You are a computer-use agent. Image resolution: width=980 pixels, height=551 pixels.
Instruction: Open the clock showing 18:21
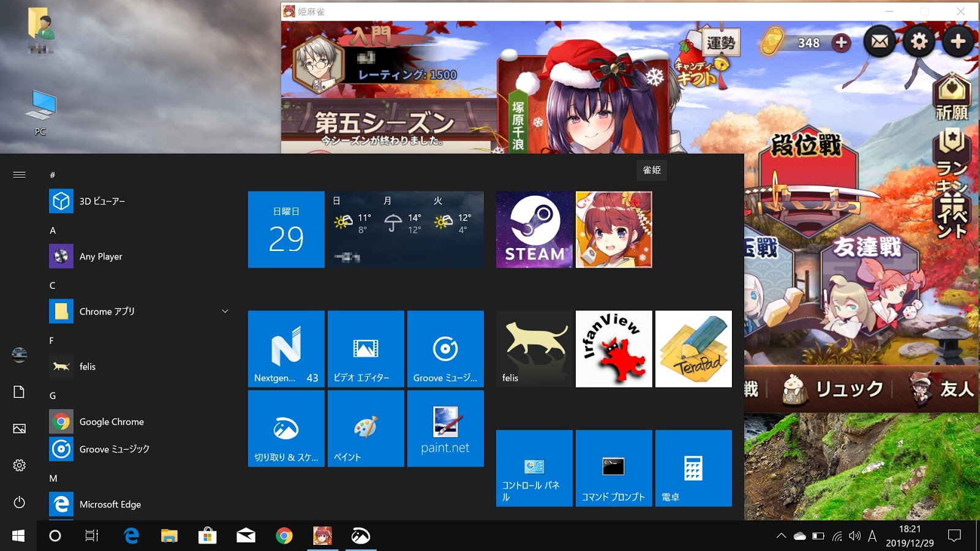click(x=910, y=536)
